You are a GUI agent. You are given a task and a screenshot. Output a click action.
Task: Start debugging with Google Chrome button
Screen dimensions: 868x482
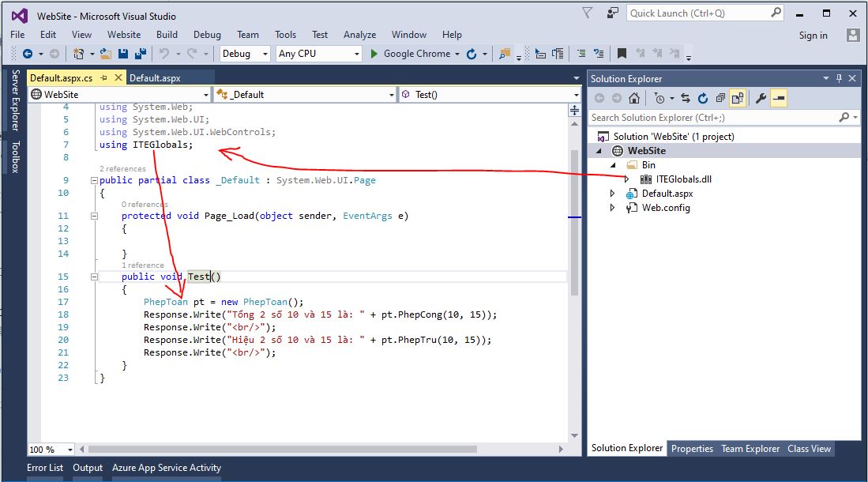410,54
